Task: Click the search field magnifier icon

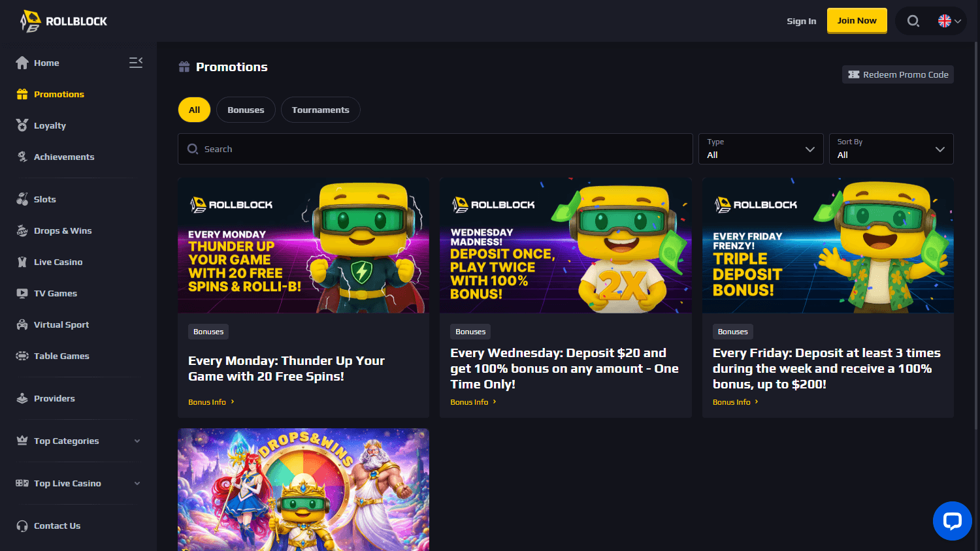Action: [193, 149]
